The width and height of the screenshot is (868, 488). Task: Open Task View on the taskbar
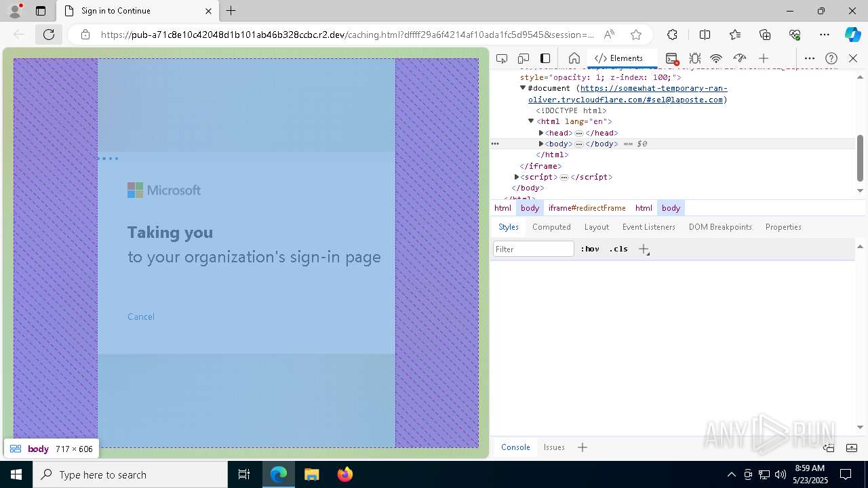click(244, 474)
